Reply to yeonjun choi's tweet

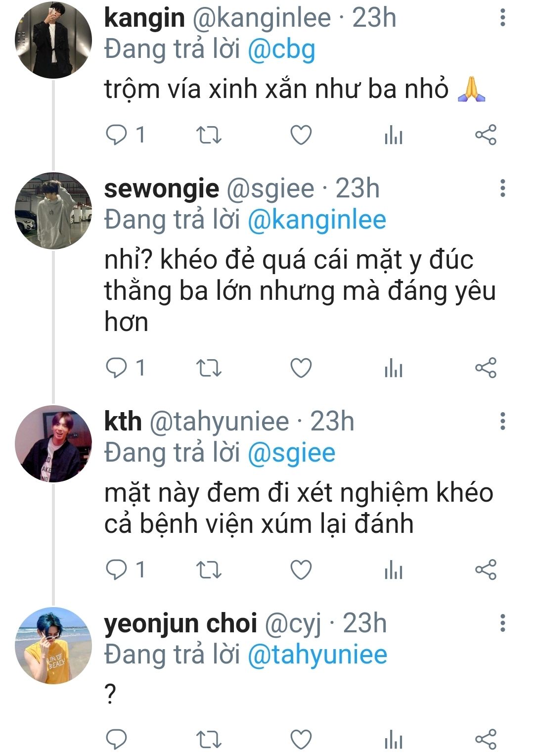point(117,740)
